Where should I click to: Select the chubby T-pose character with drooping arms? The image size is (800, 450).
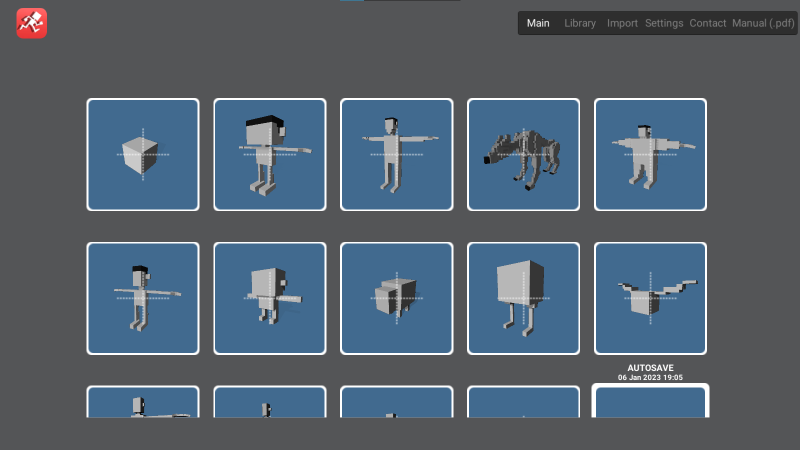(x=651, y=155)
